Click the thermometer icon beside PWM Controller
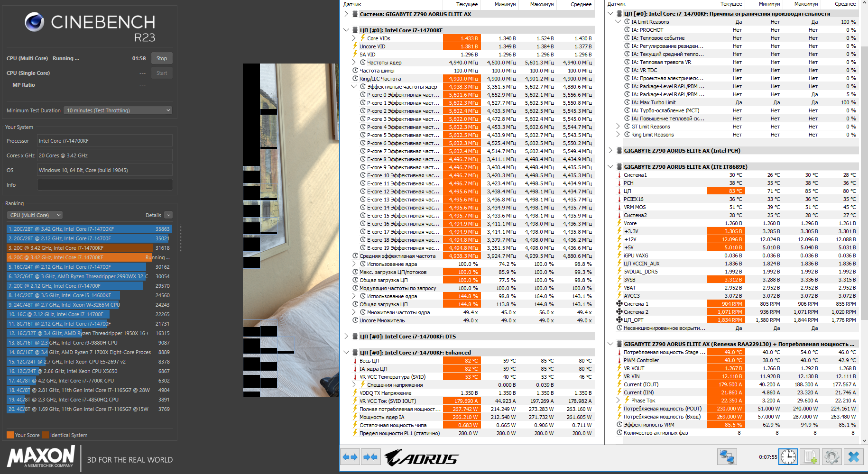 (x=619, y=360)
